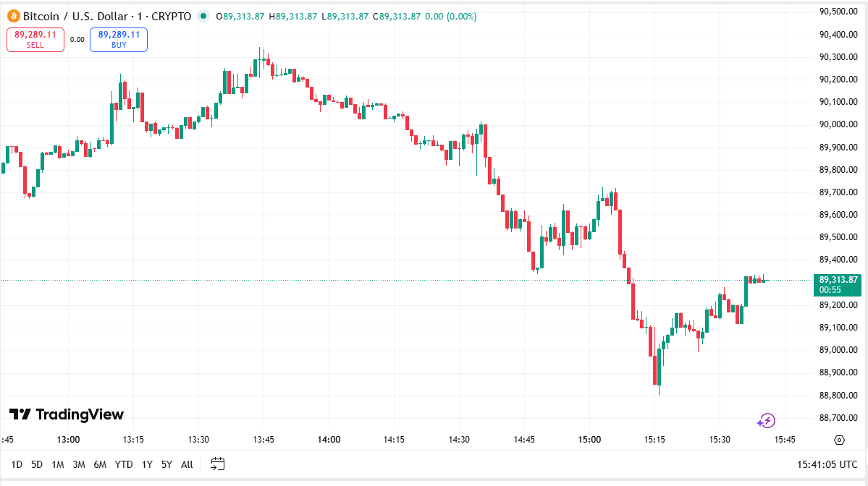Viewport: 868px width, 486px height.
Task: Show All historical data range
Action: 187,464
